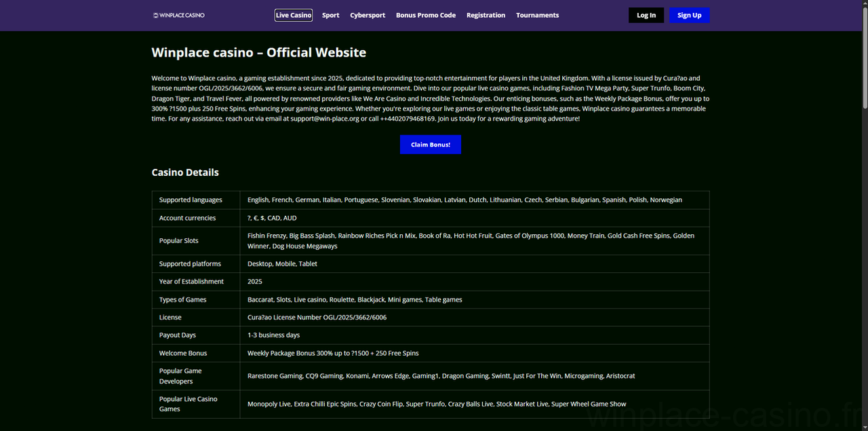Click the 'Winplace casino – Official Website' heading
The image size is (868, 431).
(259, 52)
